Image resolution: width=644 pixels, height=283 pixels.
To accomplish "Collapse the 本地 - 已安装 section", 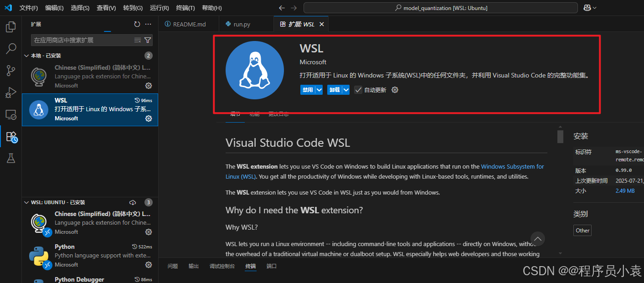I will point(26,56).
